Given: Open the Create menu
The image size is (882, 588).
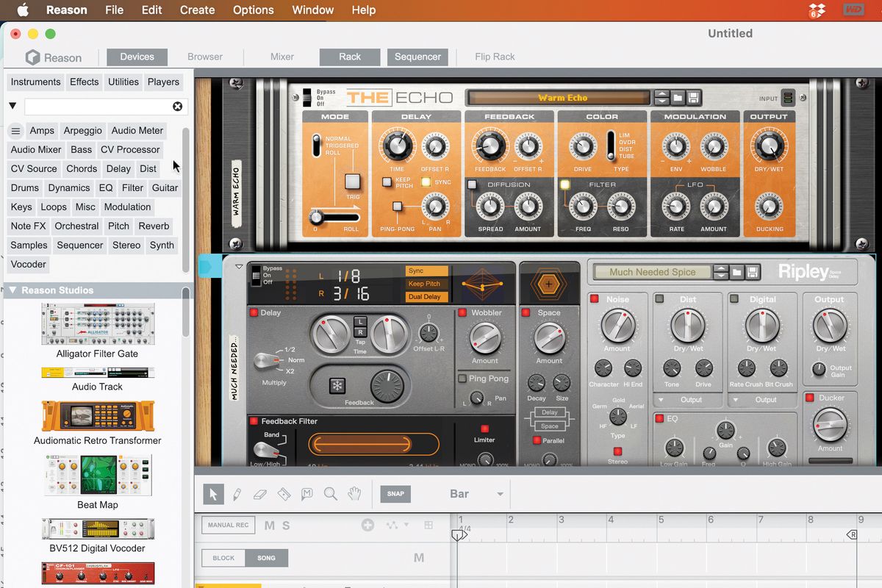Looking at the screenshot, I should (197, 10).
